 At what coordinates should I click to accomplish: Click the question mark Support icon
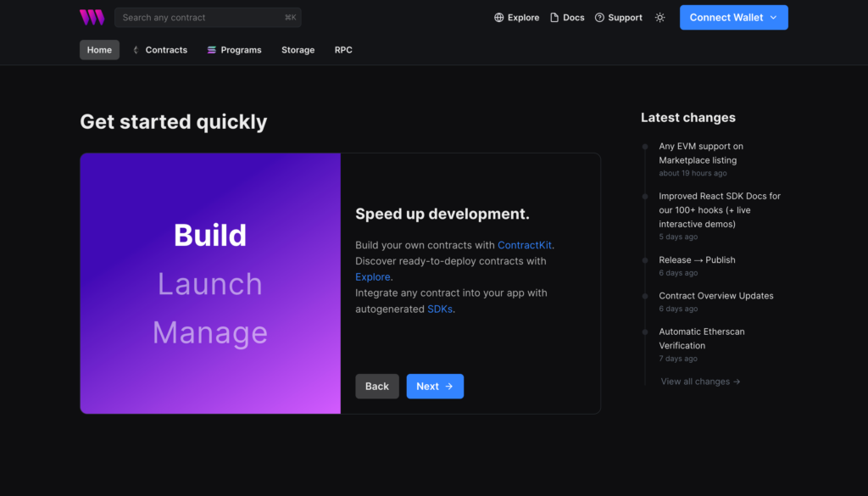[x=599, y=18]
